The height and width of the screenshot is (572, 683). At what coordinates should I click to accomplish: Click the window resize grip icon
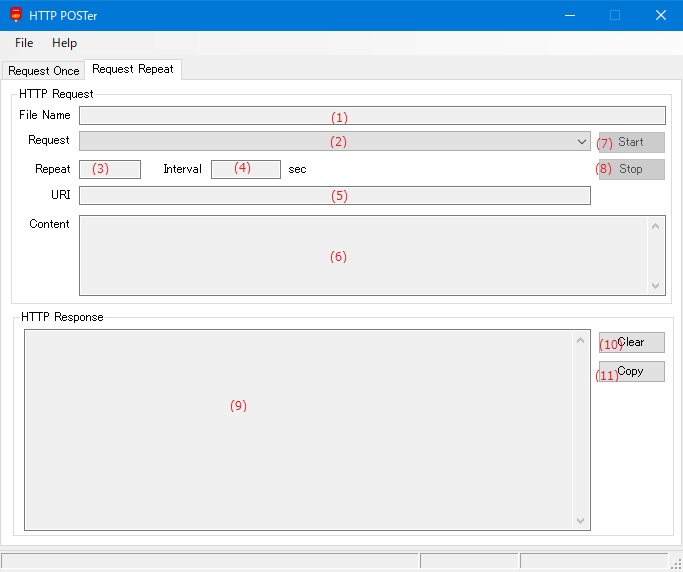click(x=676, y=564)
